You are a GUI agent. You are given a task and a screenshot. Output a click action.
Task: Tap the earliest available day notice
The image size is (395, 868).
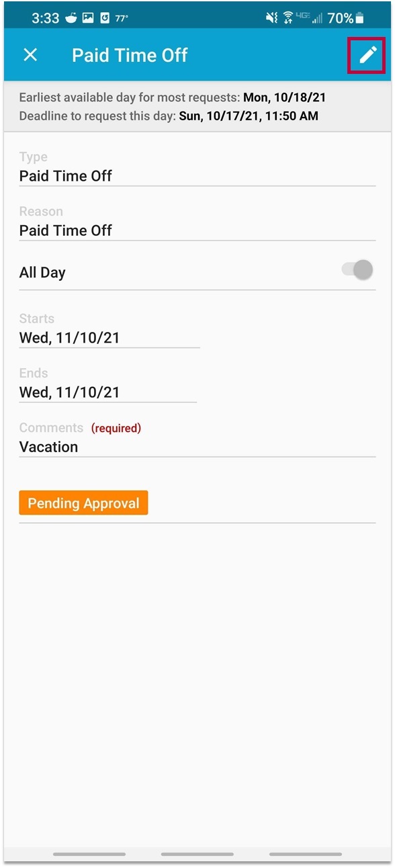pyautogui.click(x=173, y=97)
